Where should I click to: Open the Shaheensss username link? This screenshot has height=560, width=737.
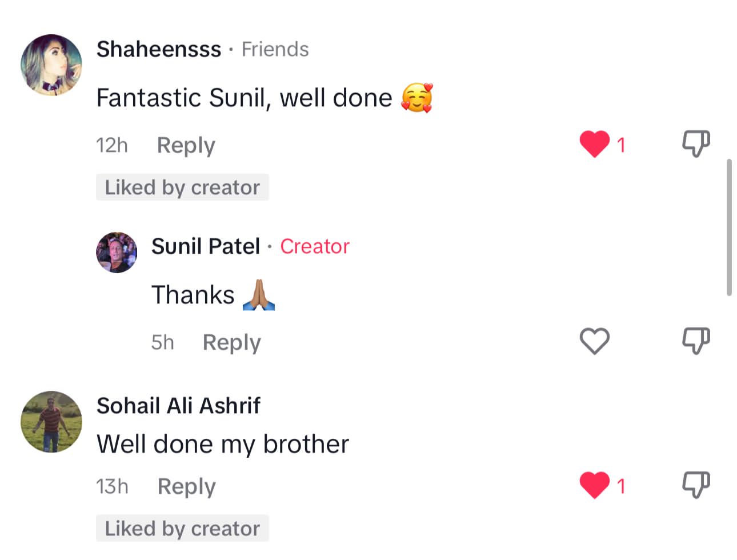click(158, 49)
